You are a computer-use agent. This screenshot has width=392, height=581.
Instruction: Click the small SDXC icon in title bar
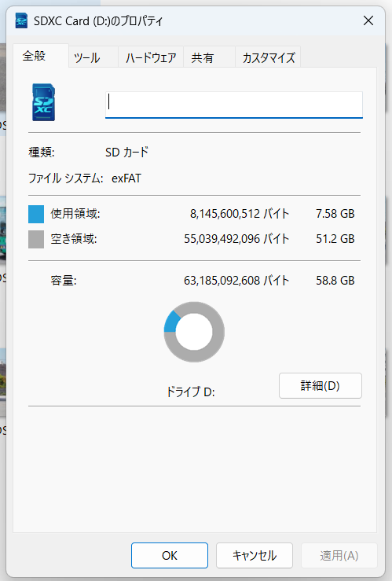(x=21, y=20)
